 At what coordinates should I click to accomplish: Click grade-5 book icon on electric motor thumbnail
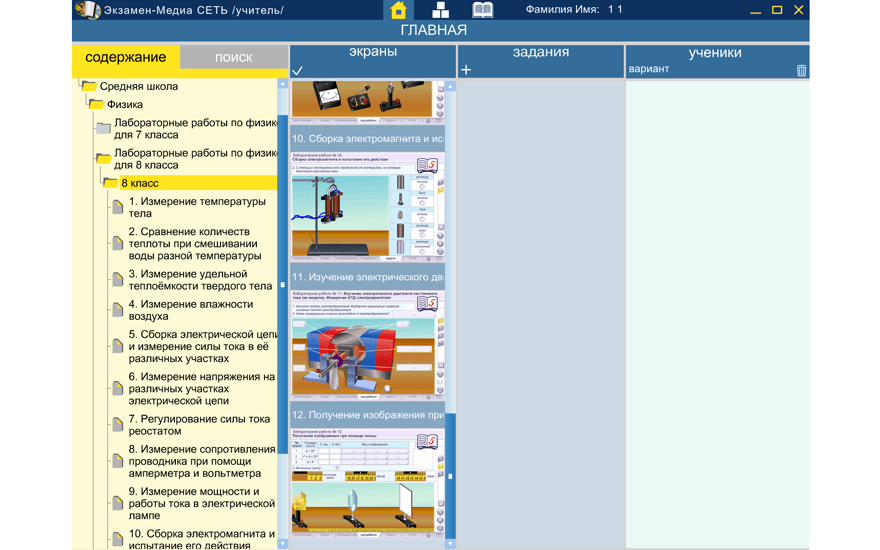[x=427, y=303]
